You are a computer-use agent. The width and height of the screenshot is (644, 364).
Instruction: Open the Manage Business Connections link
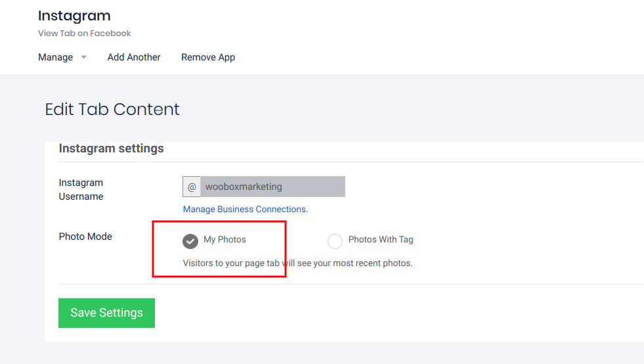point(245,209)
